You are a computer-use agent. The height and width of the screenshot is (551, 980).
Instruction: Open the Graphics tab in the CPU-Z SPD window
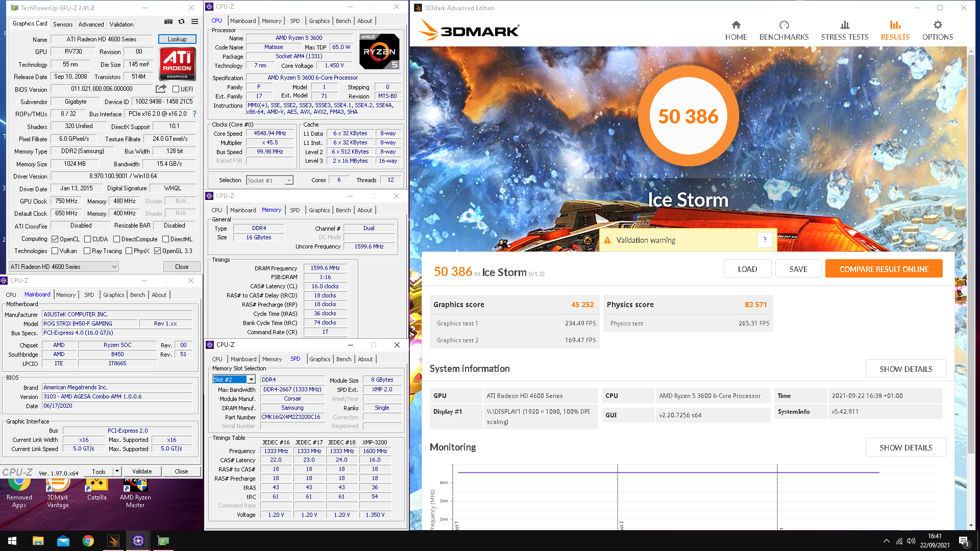pyautogui.click(x=320, y=359)
